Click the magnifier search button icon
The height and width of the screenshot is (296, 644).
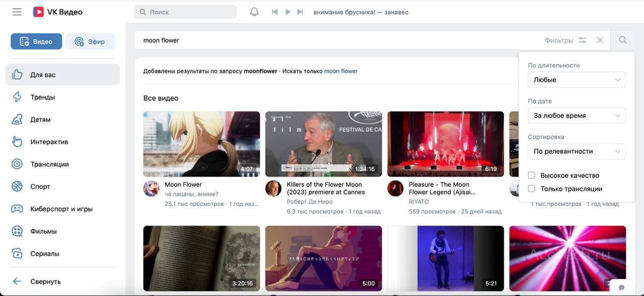coord(623,40)
